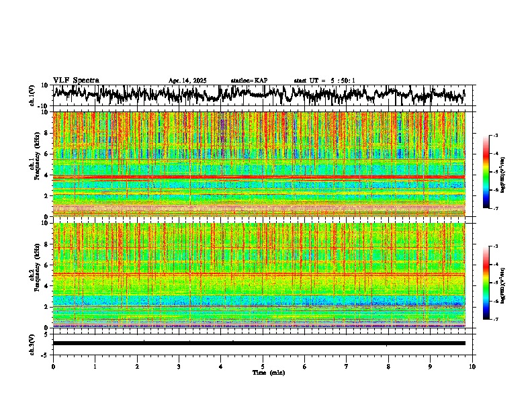
Task: Click the "-7" label on ch.2 colorbar
Action: (495, 319)
